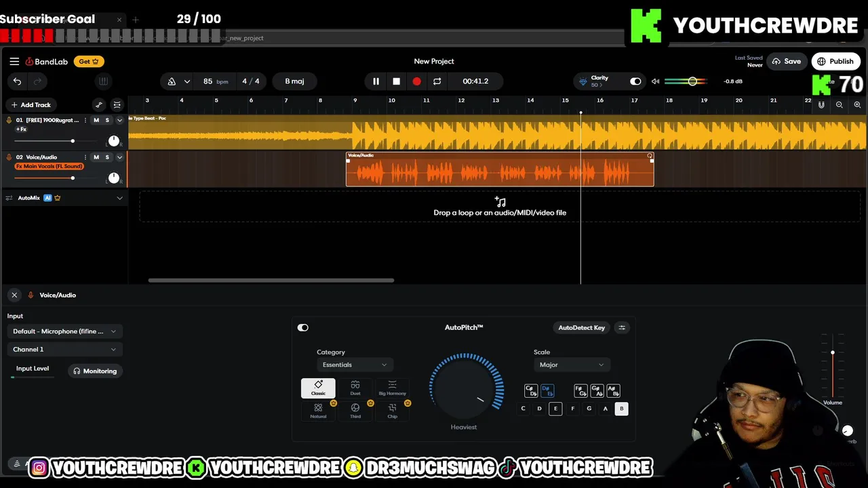The image size is (868, 488).
Task: Click the BandLab logo
Action: (47, 62)
